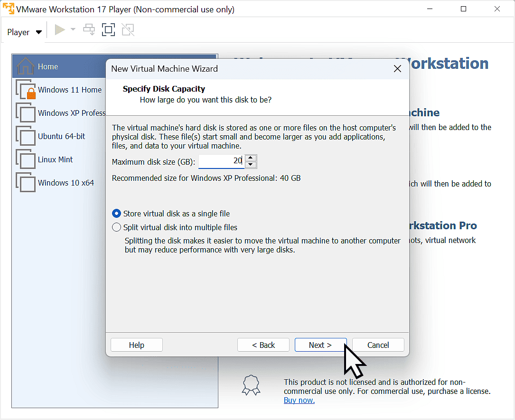The height and width of the screenshot is (420, 515).
Task: Open the 'Buy now.' license link
Action: point(299,400)
